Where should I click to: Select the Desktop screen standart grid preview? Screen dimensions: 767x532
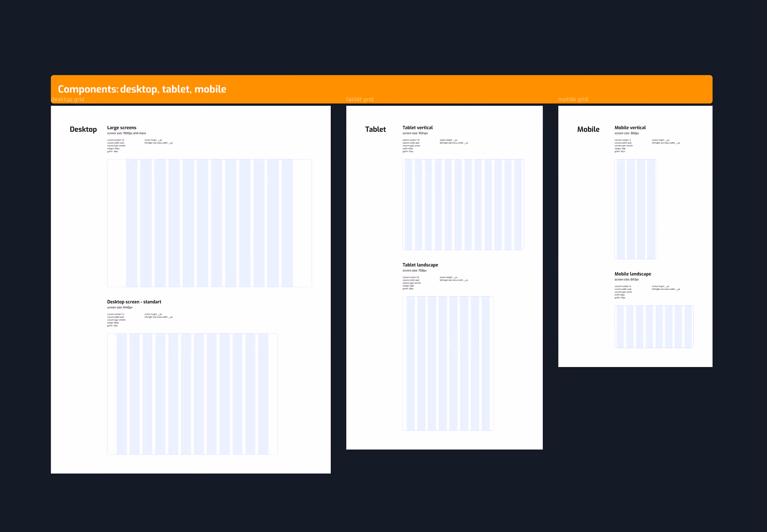[192, 394]
